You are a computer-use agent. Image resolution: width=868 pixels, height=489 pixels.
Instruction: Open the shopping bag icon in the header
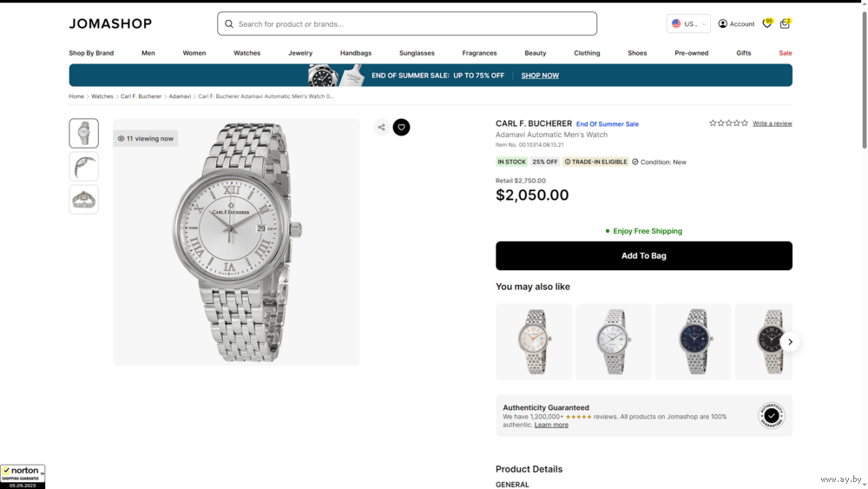(785, 24)
